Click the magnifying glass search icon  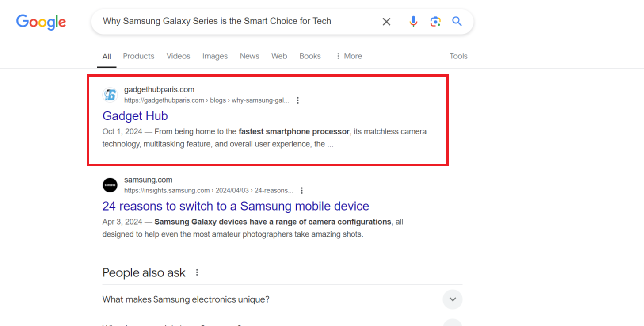pos(457,21)
